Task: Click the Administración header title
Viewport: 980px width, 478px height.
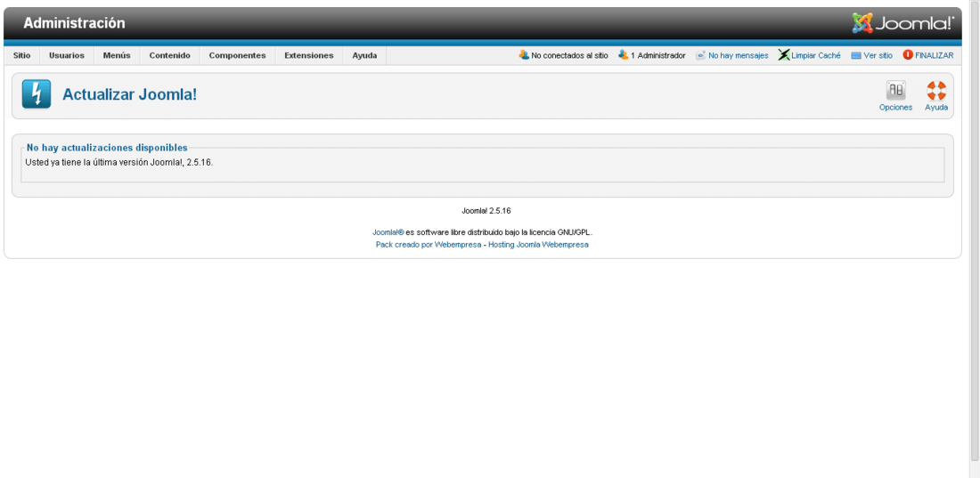Action: [74, 23]
